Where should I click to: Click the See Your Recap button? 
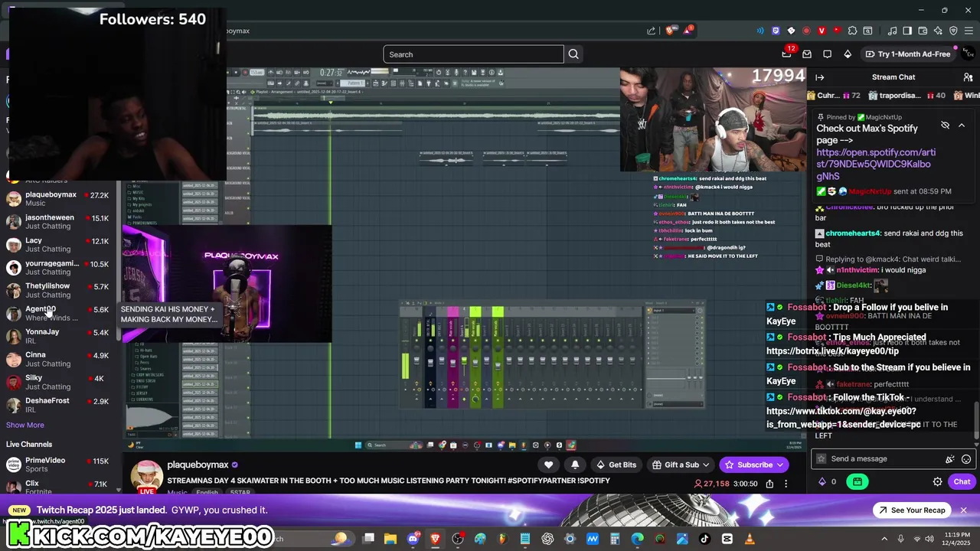tap(911, 510)
